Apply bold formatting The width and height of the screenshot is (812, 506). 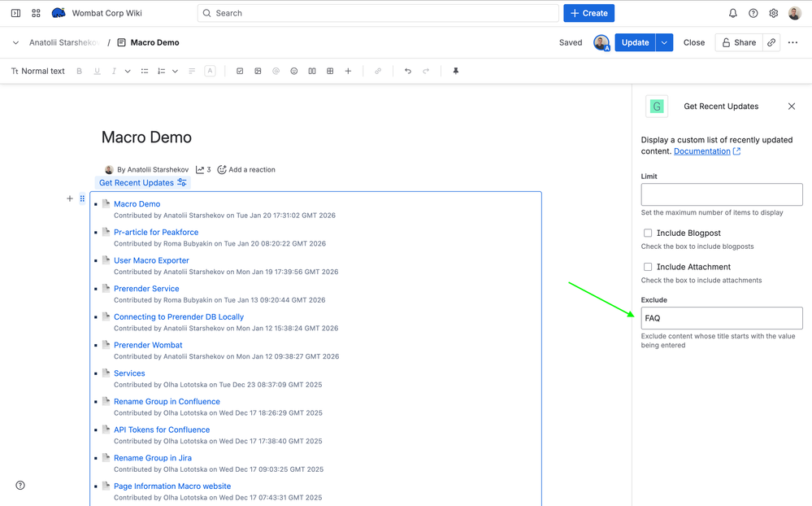(x=79, y=71)
